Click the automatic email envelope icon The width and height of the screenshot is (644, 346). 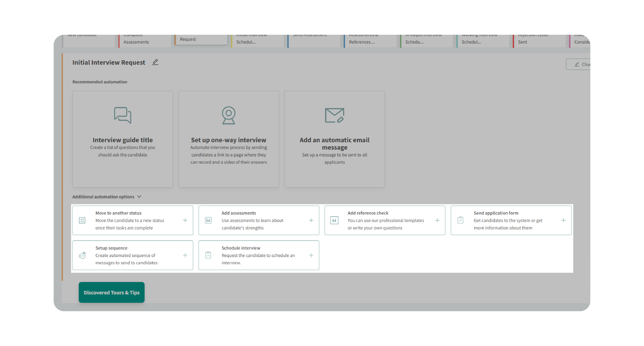point(334,115)
